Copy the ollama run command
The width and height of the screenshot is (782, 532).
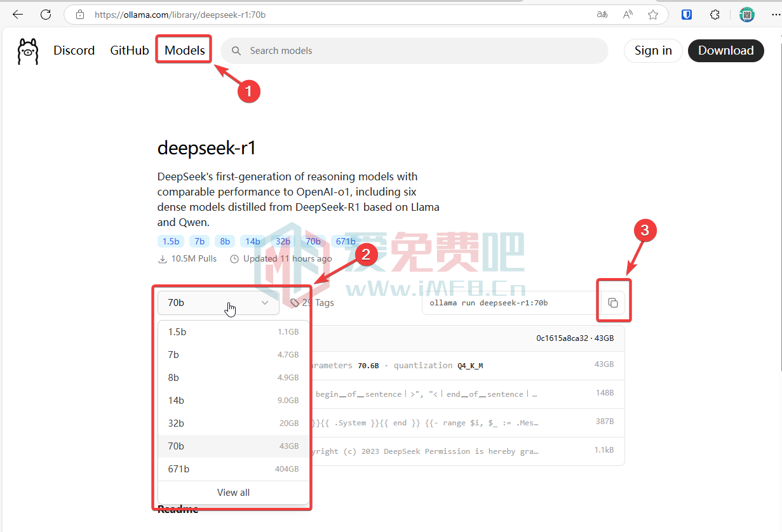pyautogui.click(x=613, y=303)
